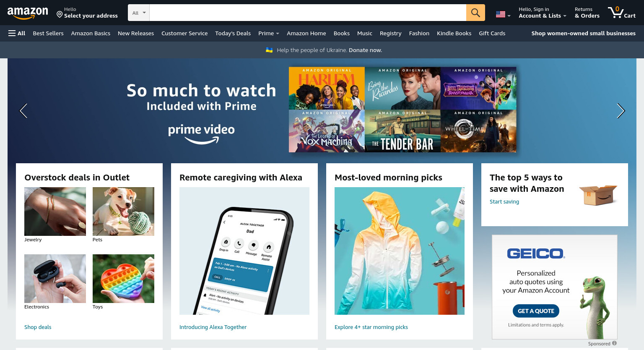644x350 pixels.
Task: Go to Amazon Home
Action: click(306, 33)
